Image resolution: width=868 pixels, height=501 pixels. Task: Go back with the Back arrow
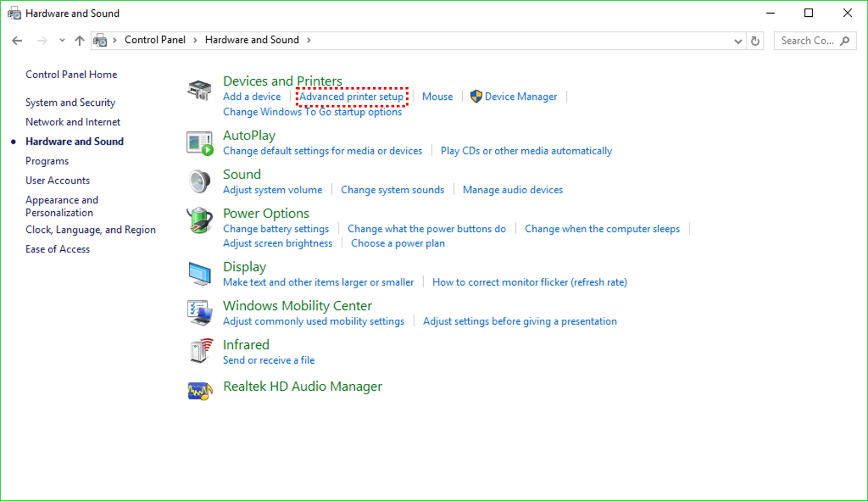(17, 40)
